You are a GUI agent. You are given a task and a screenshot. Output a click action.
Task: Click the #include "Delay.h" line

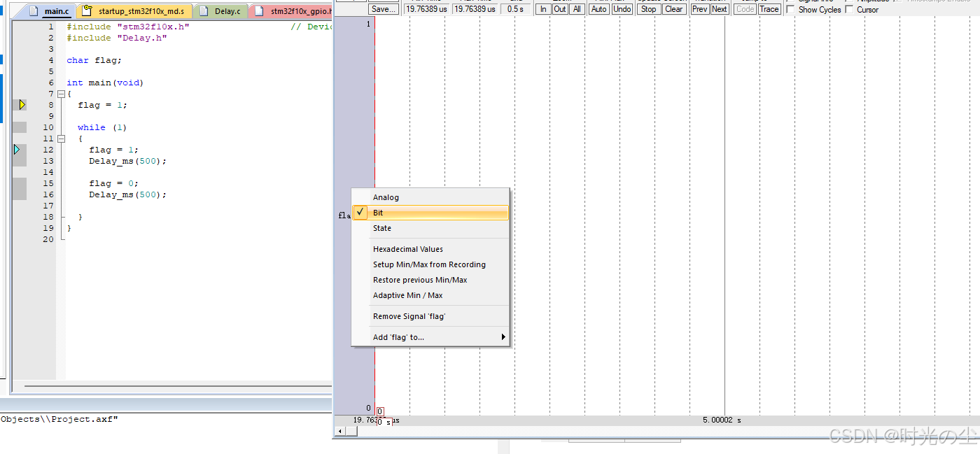(117, 38)
